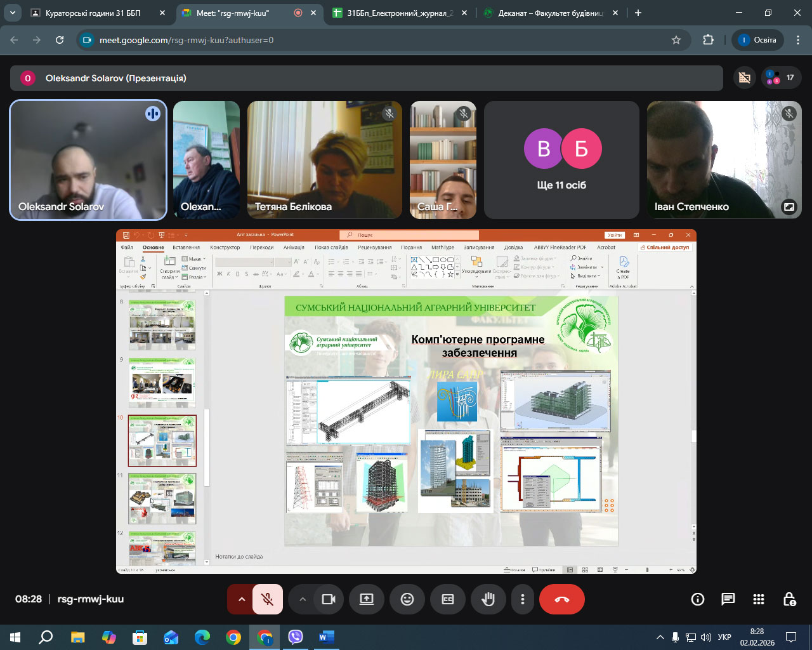Show meeting details info
This screenshot has height=650, width=812.
click(697, 599)
